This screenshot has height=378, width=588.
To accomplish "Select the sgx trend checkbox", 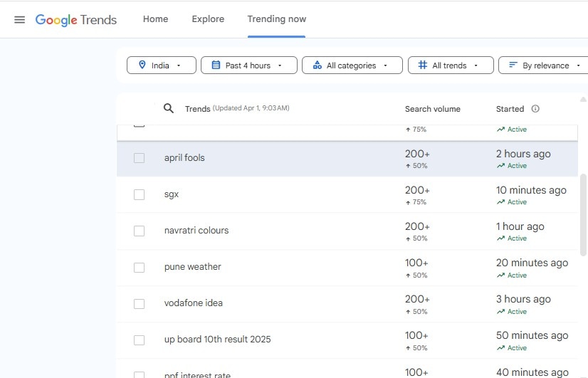I will [x=139, y=194].
